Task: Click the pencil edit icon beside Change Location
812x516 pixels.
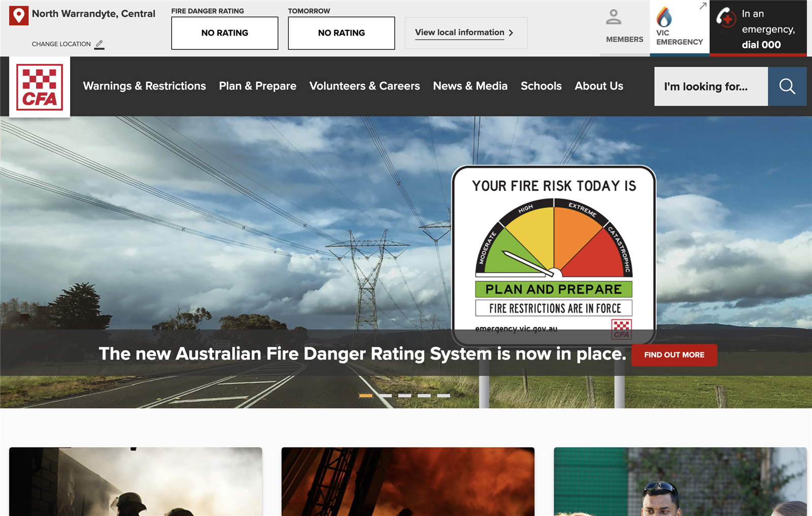Action: click(99, 44)
